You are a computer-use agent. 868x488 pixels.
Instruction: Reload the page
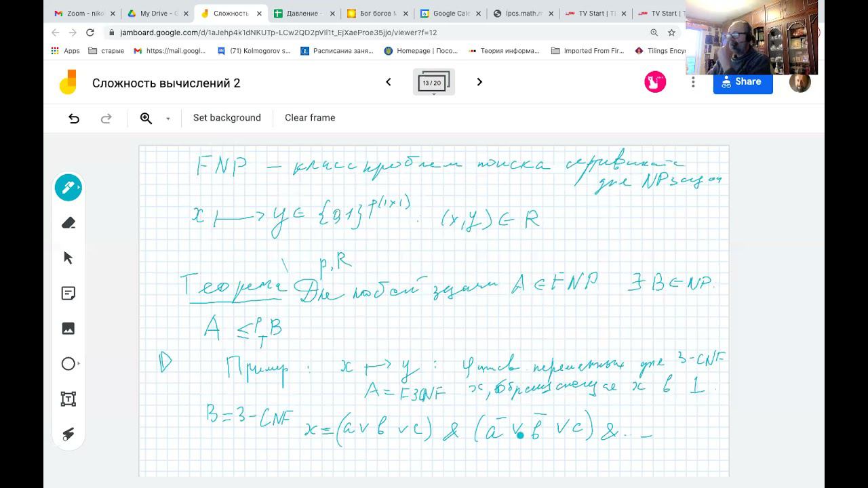pyautogui.click(x=90, y=33)
